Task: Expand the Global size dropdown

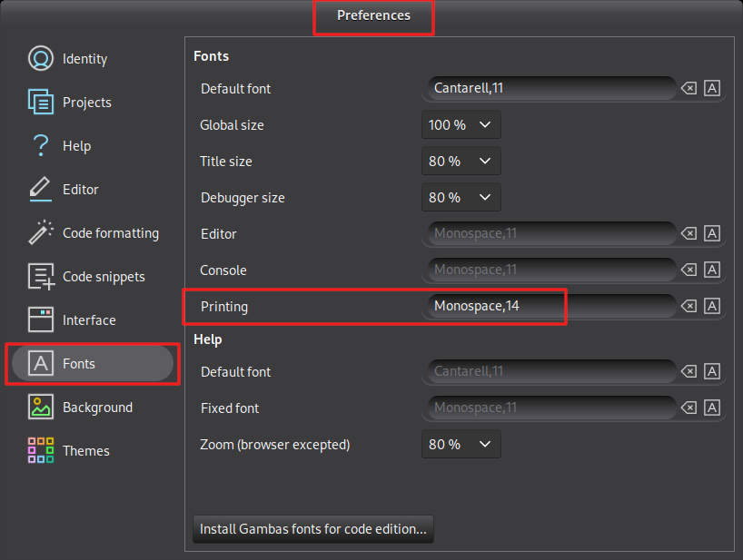Action: tap(461, 124)
